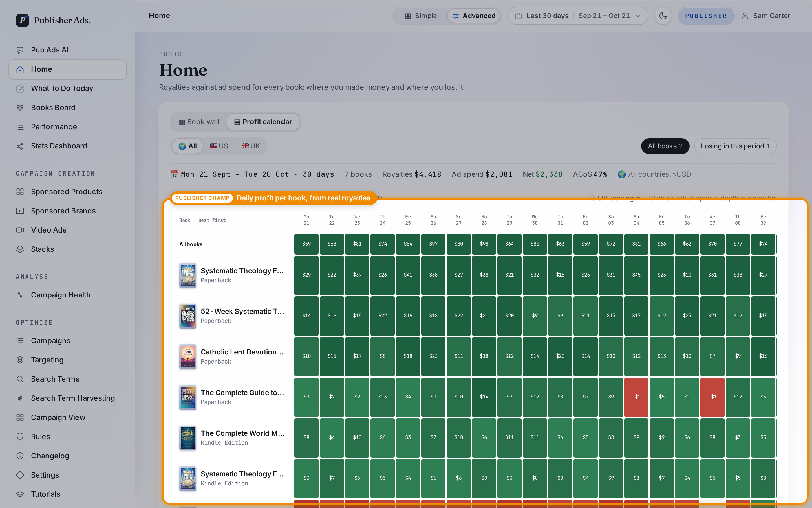Open Stacks layers icon
This screenshot has height=508, width=812.
coord(20,249)
